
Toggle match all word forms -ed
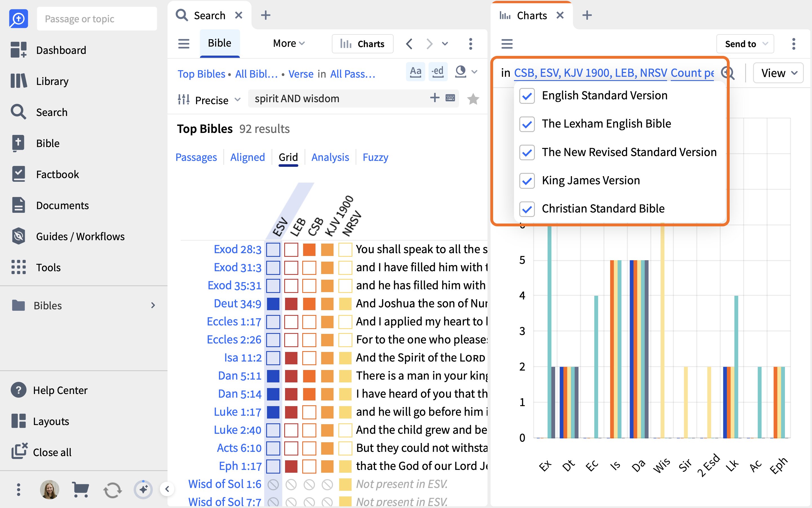(438, 72)
